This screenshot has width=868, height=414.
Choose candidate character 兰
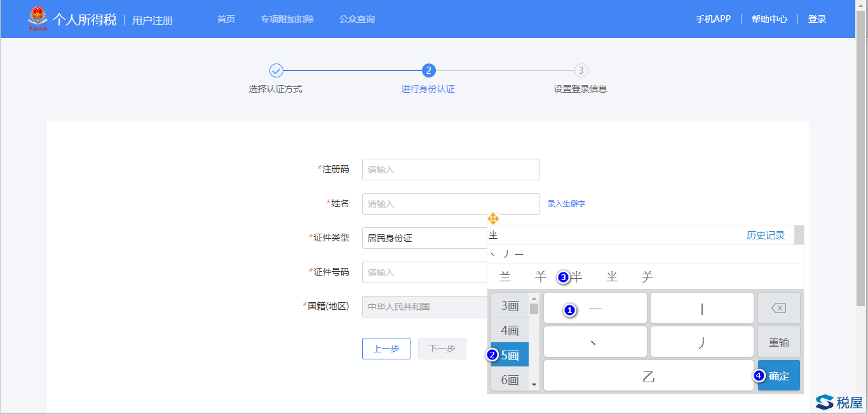506,277
